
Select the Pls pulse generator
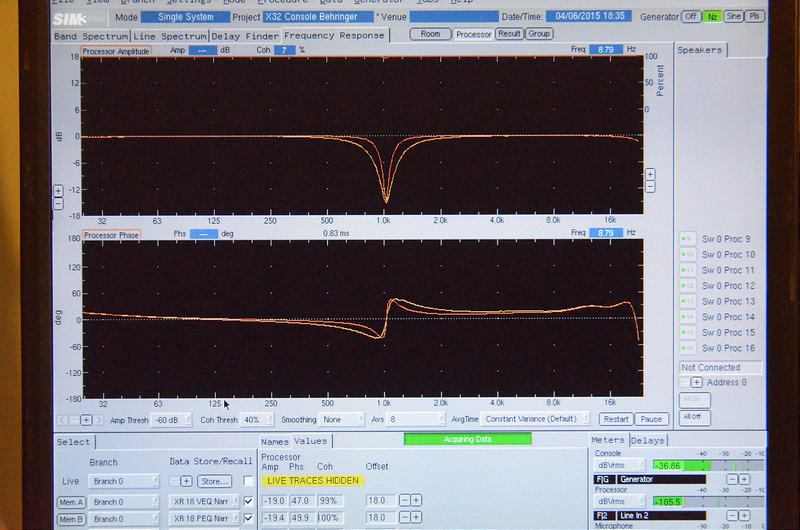pos(754,16)
